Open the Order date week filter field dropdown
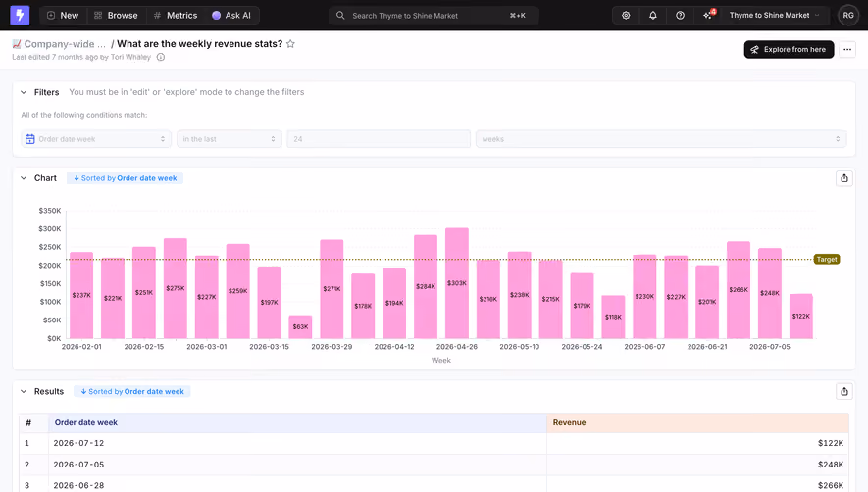 pos(96,139)
